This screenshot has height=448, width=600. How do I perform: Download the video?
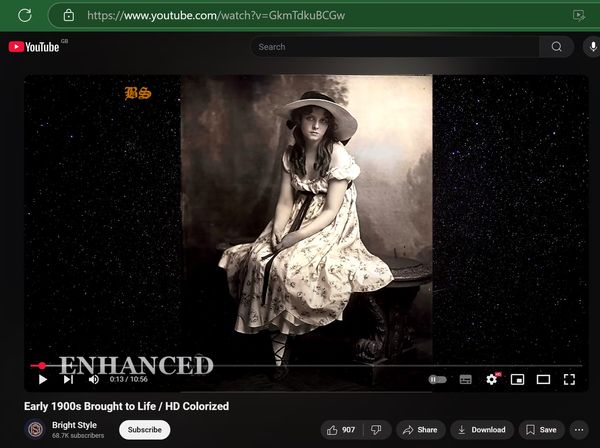[x=482, y=430]
